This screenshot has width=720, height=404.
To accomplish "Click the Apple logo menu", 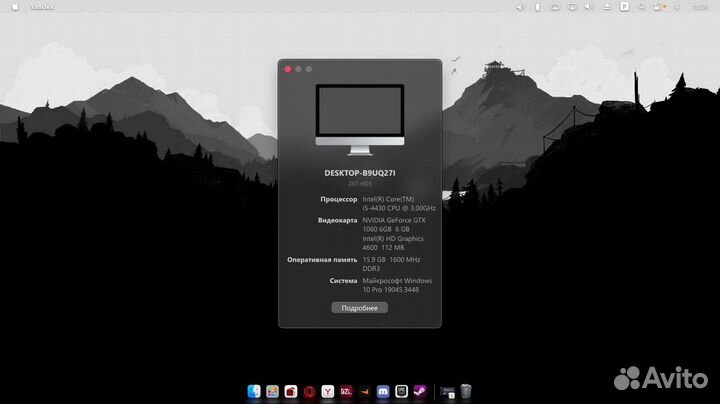I will coord(15,7).
